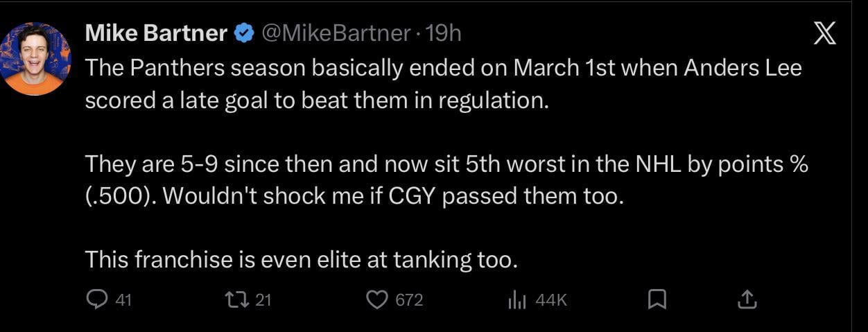This screenshot has height=332, width=868.
Task: Click the reply speech bubble icon
Action: [95, 299]
